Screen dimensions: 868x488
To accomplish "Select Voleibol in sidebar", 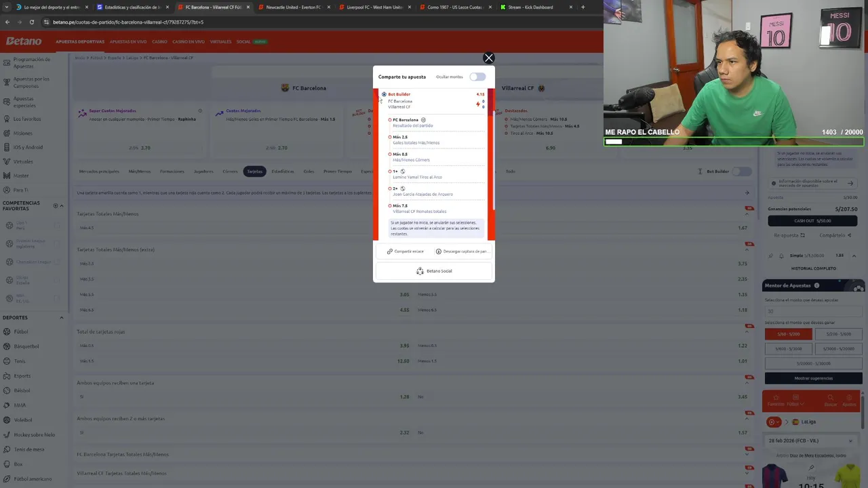I will (23, 420).
